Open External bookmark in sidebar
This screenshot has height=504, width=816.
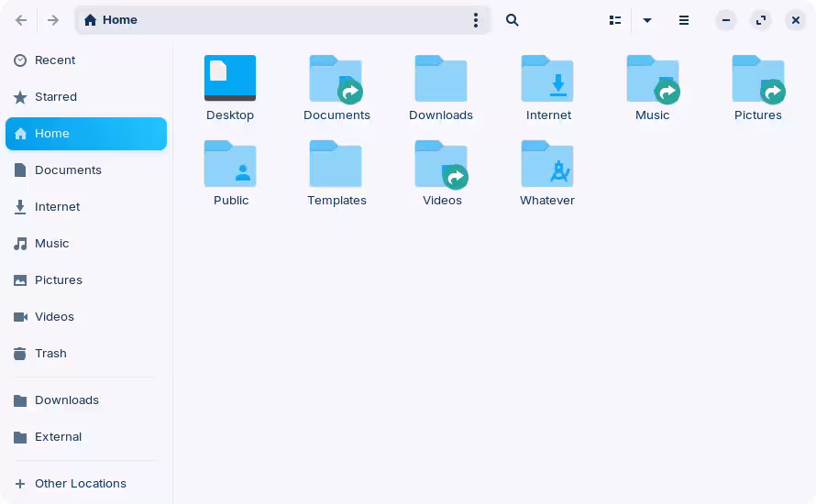click(58, 437)
